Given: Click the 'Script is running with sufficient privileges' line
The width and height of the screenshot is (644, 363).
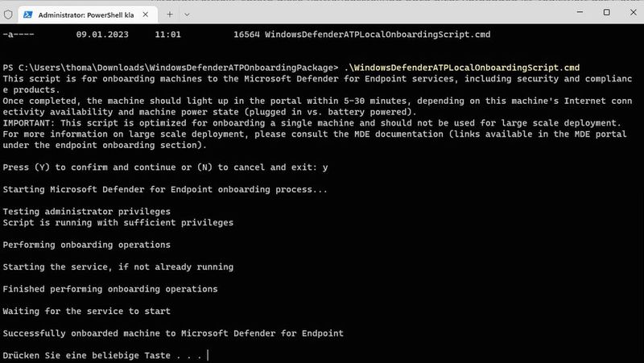Looking at the screenshot, I should 118,221.
